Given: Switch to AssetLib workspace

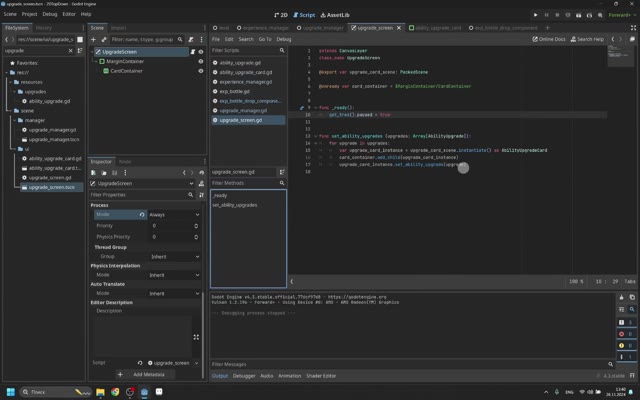Looking at the screenshot, I should coord(335,15).
